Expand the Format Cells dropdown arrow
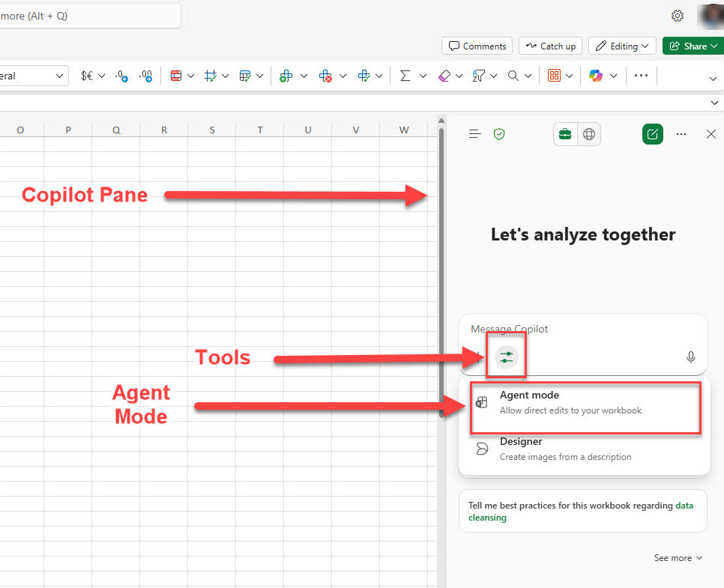This screenshot has height=588, width=724. (379, 76)
